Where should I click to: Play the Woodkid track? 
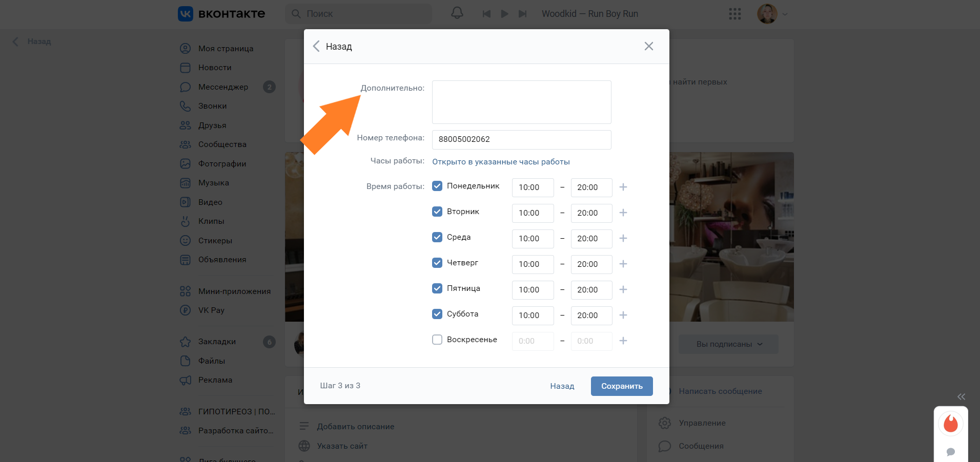(504, 14)
